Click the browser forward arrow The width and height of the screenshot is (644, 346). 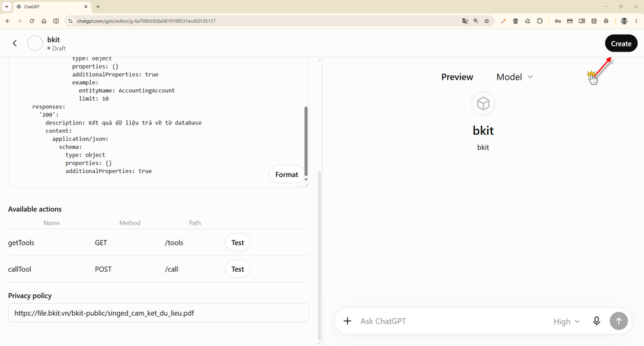click(19, 21)
